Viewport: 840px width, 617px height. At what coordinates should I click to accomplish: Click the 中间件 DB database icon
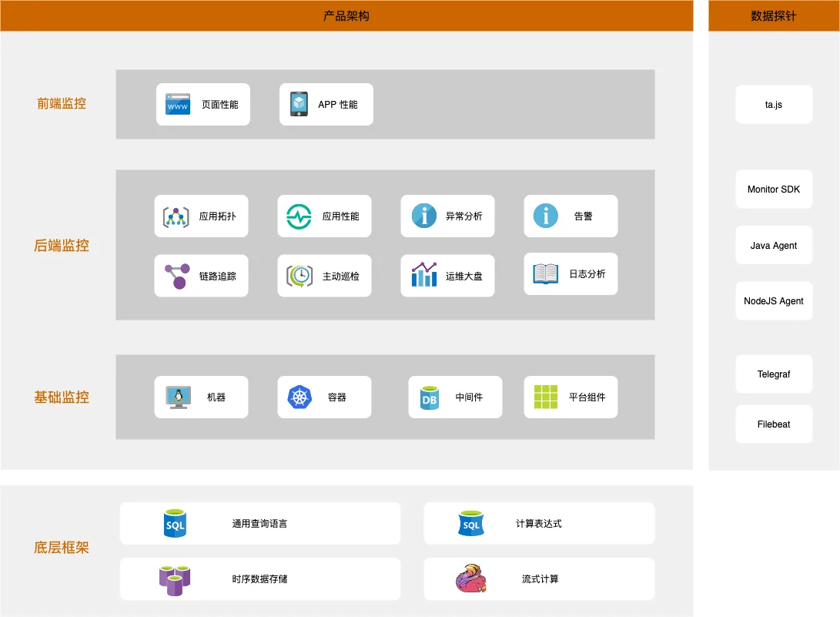point(429,397)
